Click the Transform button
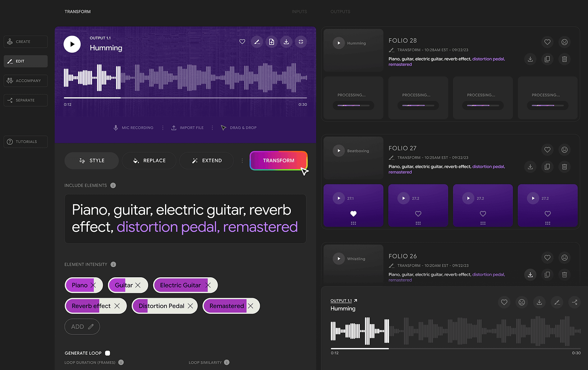 (x=278, y=160)
